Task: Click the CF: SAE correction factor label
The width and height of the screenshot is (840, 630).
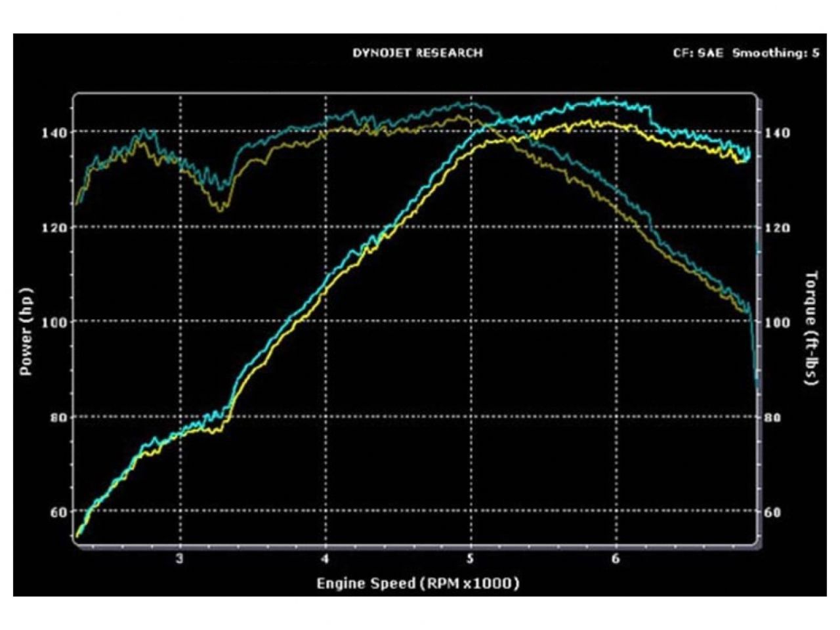Action: coord(698,53)
